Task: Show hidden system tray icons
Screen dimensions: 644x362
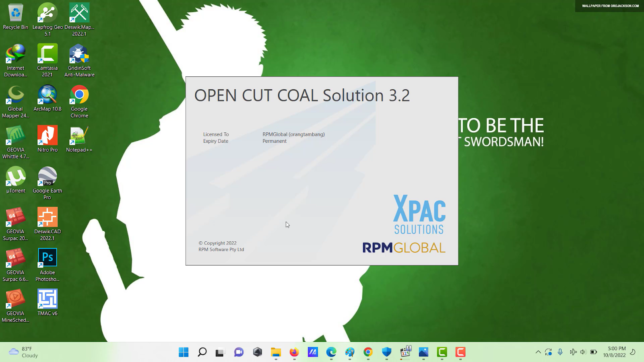Action: click(x=538, y=352)
